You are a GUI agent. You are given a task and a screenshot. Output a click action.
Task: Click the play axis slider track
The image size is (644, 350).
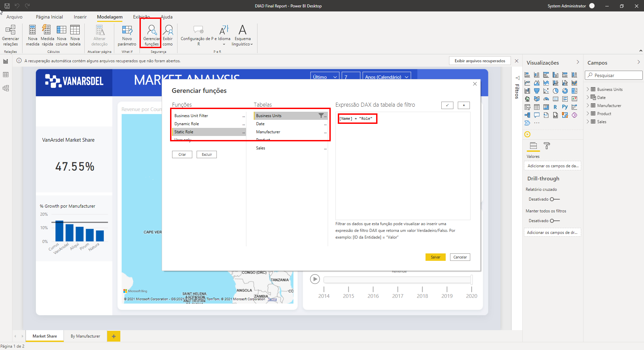tap(398, 280)
